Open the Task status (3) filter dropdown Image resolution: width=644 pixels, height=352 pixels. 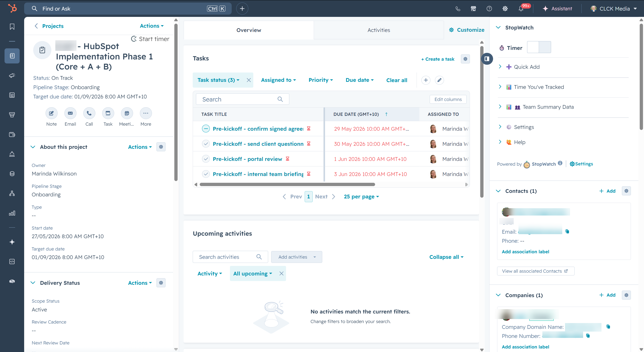tap(218, 80)
